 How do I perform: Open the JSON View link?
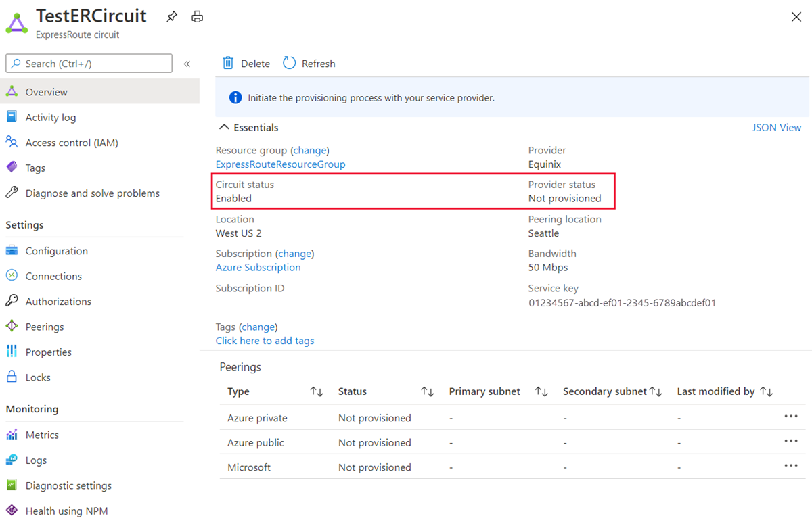[x=776, y=127]
